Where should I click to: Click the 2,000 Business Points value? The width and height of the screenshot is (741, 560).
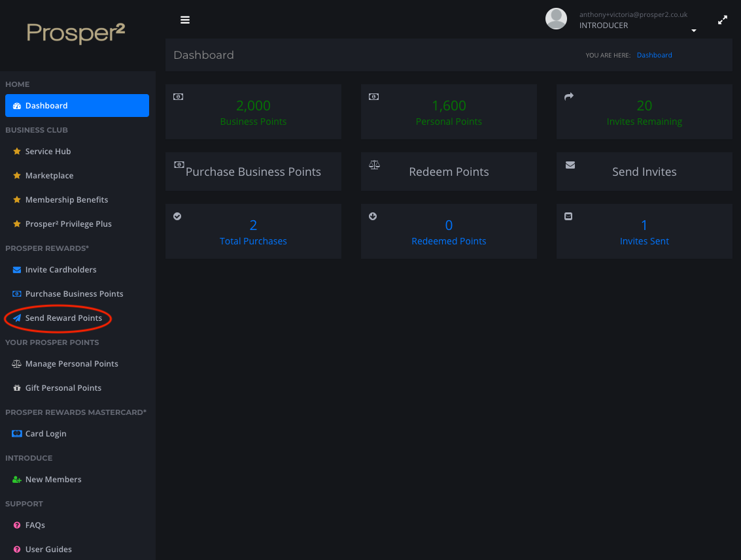253,105
